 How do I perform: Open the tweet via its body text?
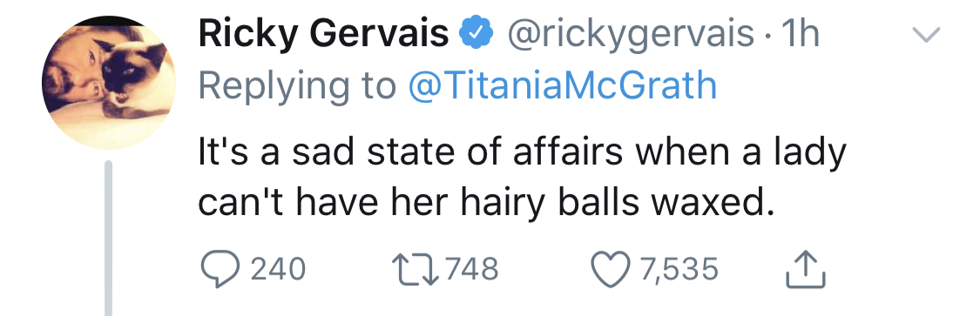point(522,178)
